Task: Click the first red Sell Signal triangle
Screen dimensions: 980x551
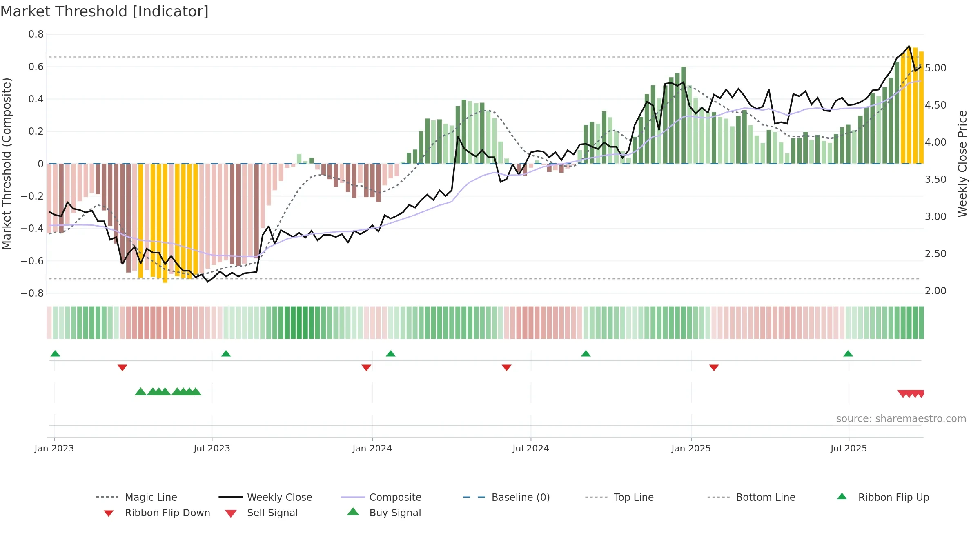Action: tap(902, 394)
